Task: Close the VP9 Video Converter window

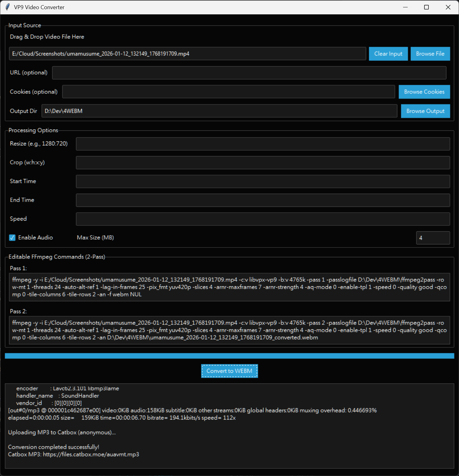Action: click(448, 7)
